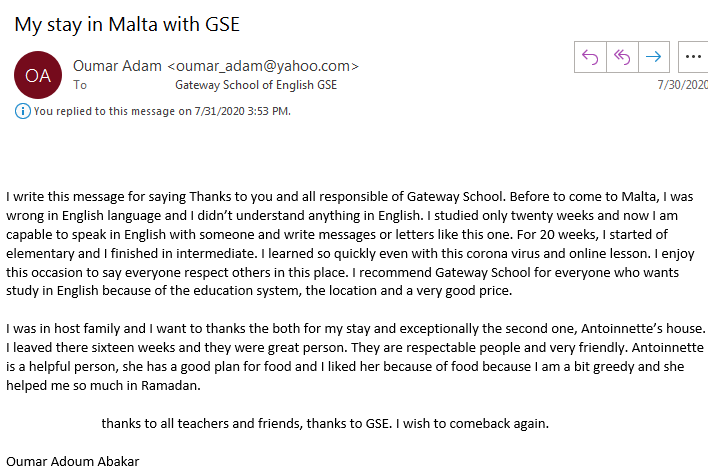708x473 pixels.
Task: Click recipient Gateway School of English GSE
Action: [256, 85]
